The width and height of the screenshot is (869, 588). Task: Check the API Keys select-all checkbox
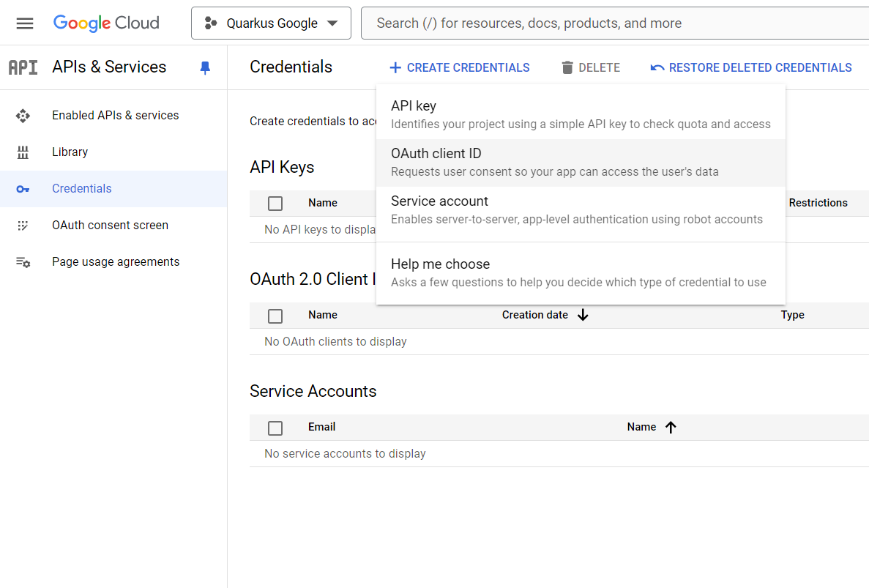coord(275,204)
